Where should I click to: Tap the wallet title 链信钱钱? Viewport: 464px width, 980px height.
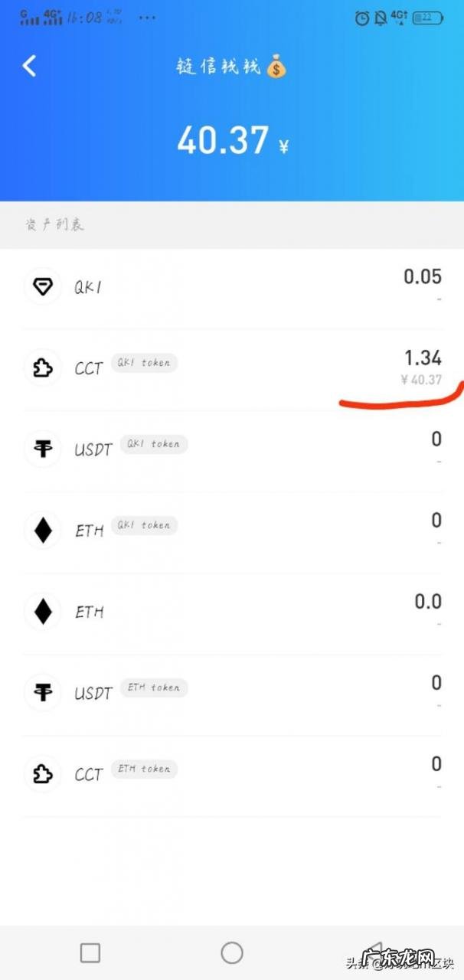221,67
